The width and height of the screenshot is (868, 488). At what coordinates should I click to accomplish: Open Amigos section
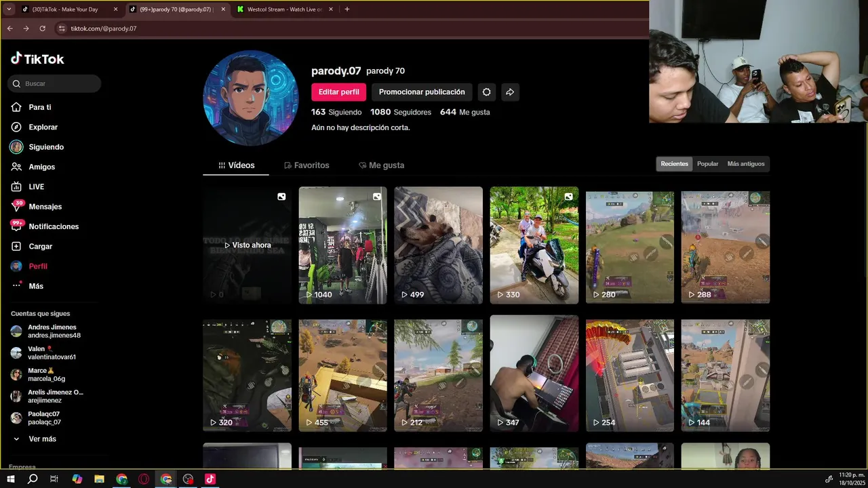pyautogui.click(x=33, y=167)
